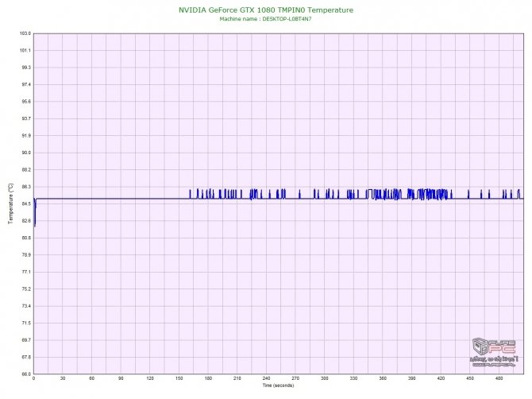Select the 75.2 temperature tick label
This screenshot has width=532, height=399.
click(x=26, y=289)
